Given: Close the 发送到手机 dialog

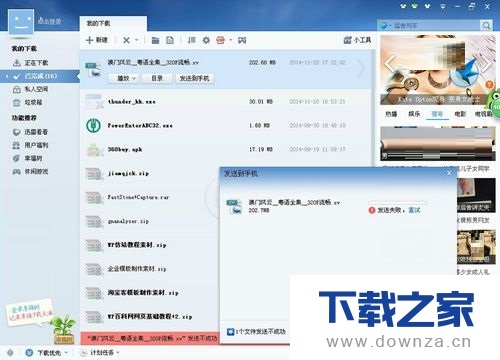Looking at the screenshot, I should (x=449, y=173).
